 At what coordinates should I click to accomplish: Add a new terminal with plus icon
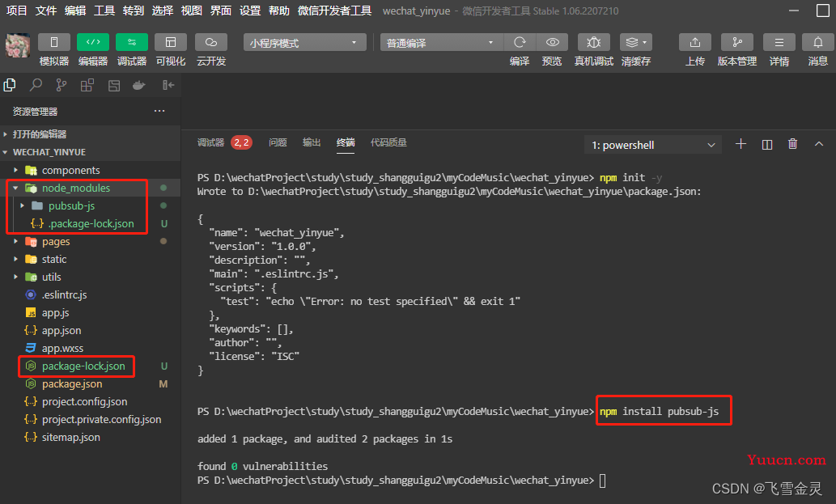tap(741, 144)
